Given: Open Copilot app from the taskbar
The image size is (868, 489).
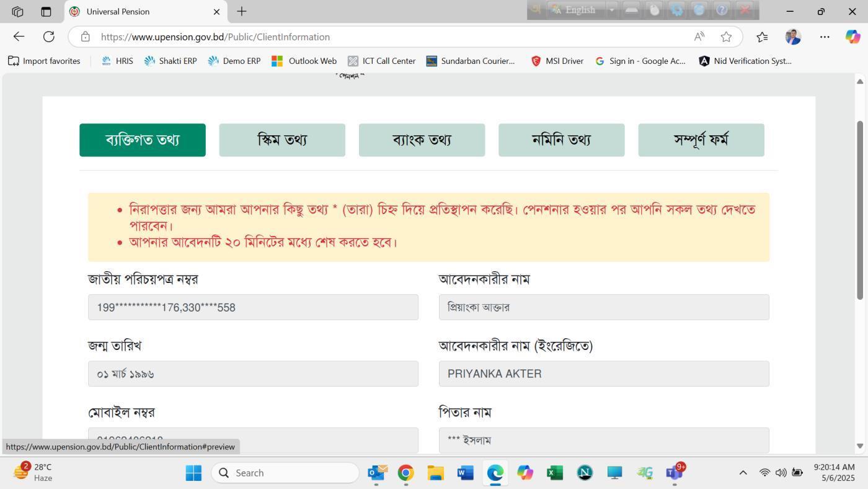Looking at the screenshot, I should coord(525,473).
